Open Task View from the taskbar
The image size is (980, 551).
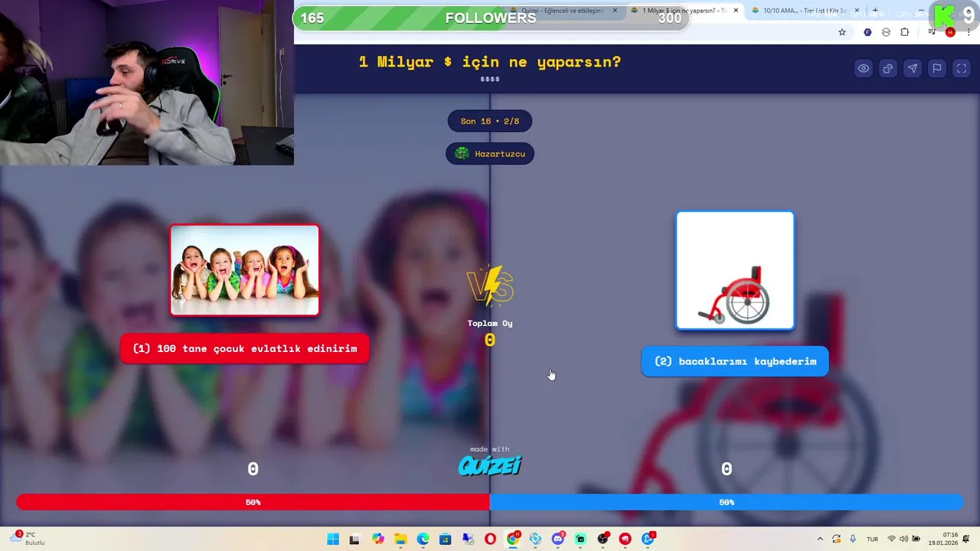click(354, 540)
